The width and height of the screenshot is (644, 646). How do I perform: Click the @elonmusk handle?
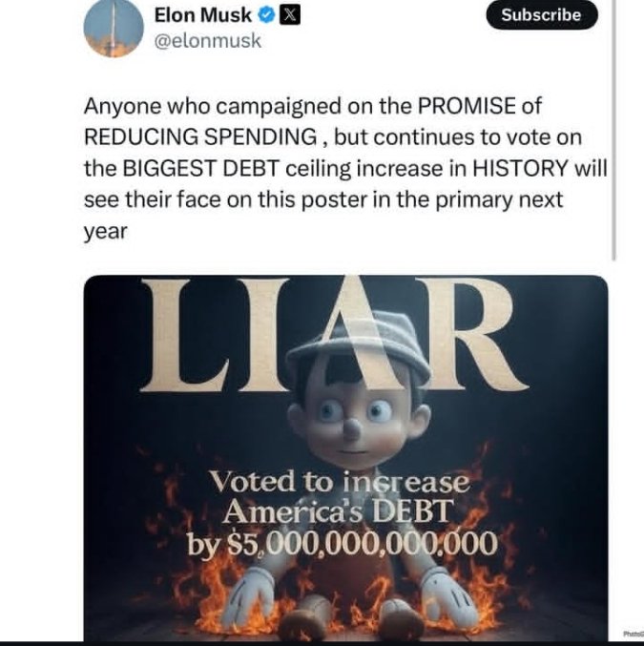pos(208,41)
